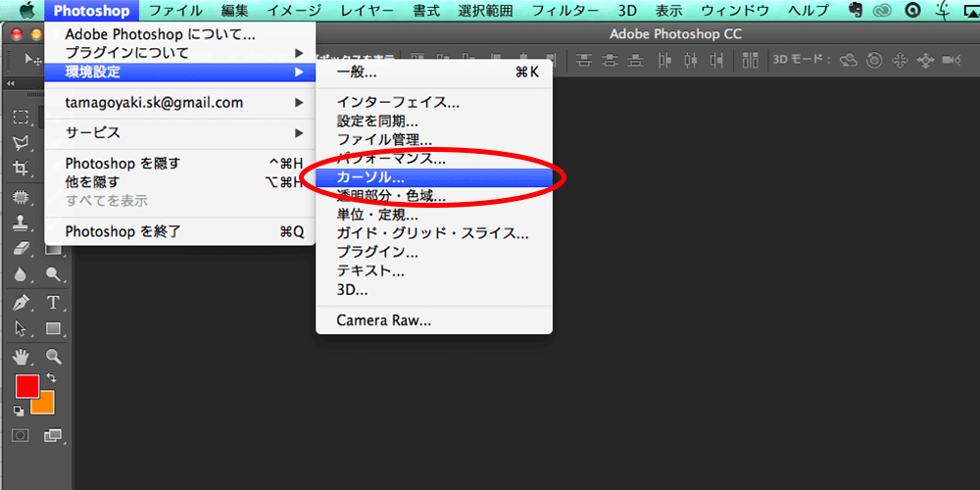Reset to default foreground/background colors
Image resolution: width=980 pixels, height=490 pixels.
coord(18,411)
